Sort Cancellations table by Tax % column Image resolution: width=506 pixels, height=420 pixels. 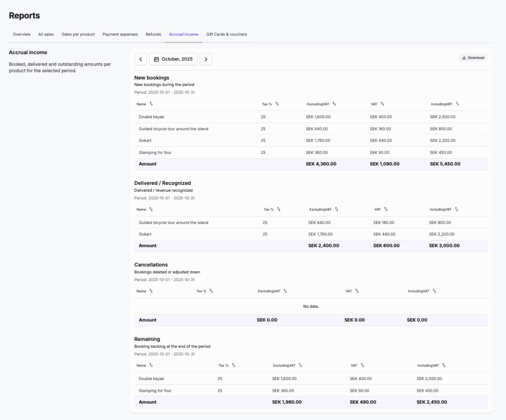(211, 292)
